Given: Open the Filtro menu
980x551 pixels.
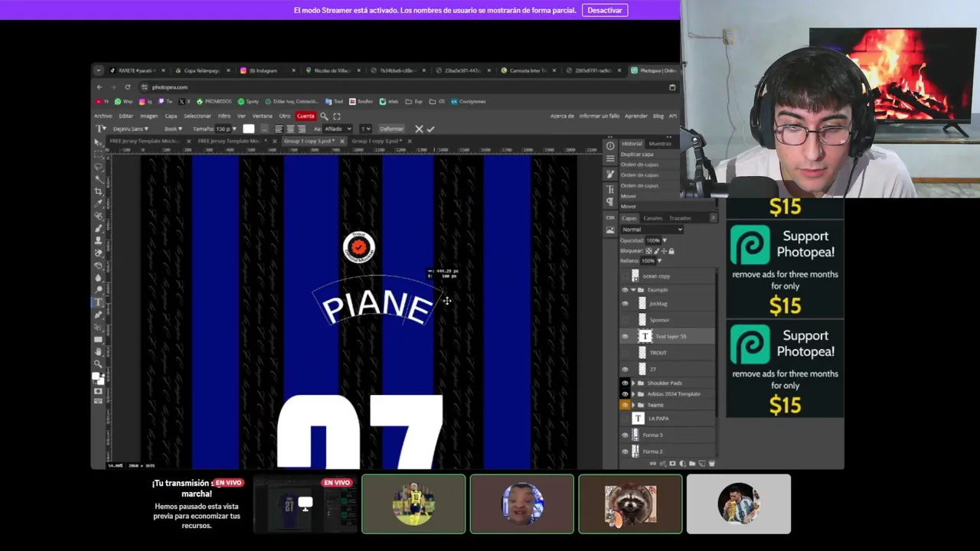Looking at the screenshot, I should [x=224, y=116].
